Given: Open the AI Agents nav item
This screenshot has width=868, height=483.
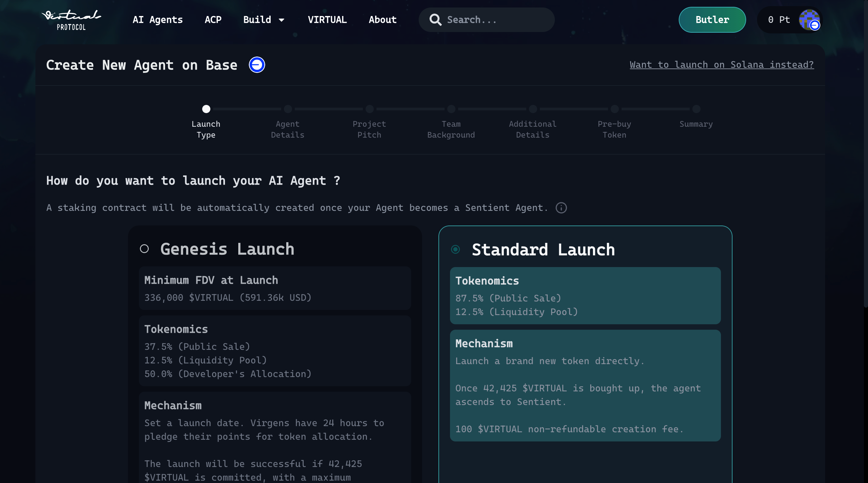Looking at the screenshot, I should coord(158,20).
